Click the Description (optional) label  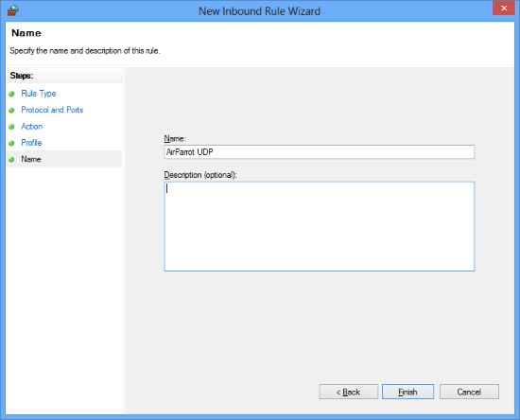pos(200,175)
